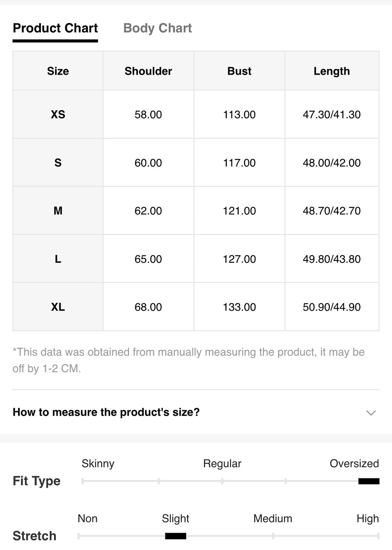Click the Shoulder column header

click(148, 71)
